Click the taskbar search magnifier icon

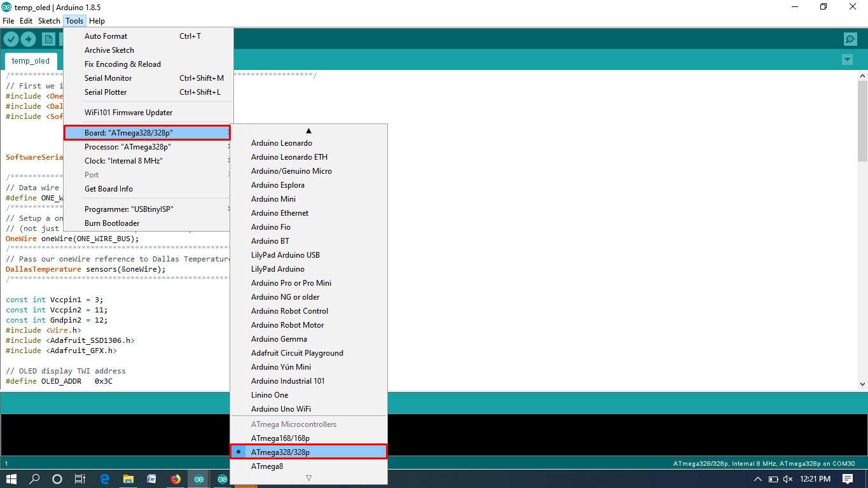click(x=35, y=479)
